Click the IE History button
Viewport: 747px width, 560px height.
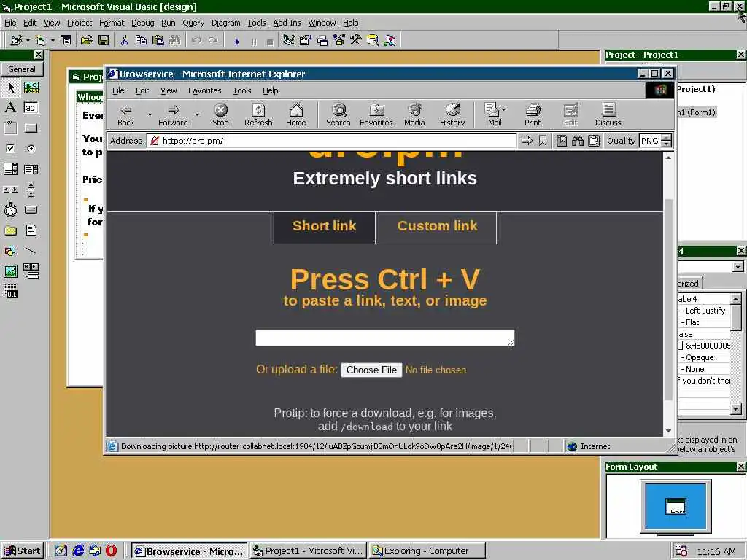click(452, 114)
